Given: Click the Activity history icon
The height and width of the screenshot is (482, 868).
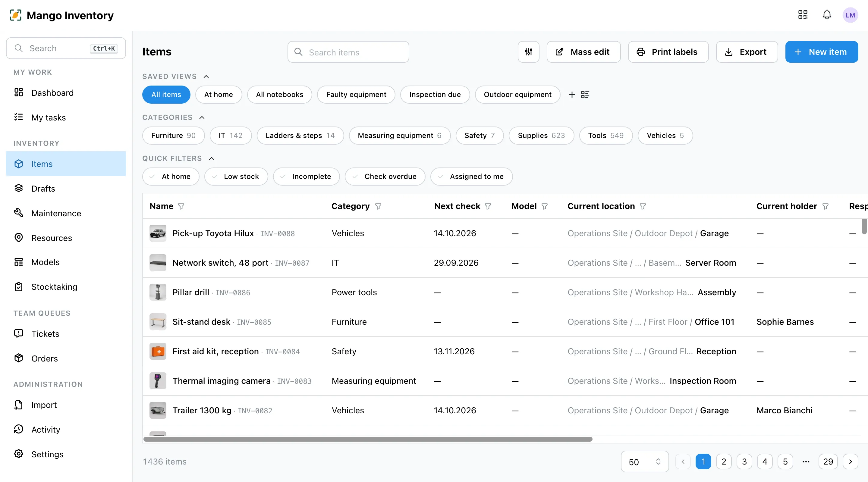Looking at the screenshot, I should (19, 429).
